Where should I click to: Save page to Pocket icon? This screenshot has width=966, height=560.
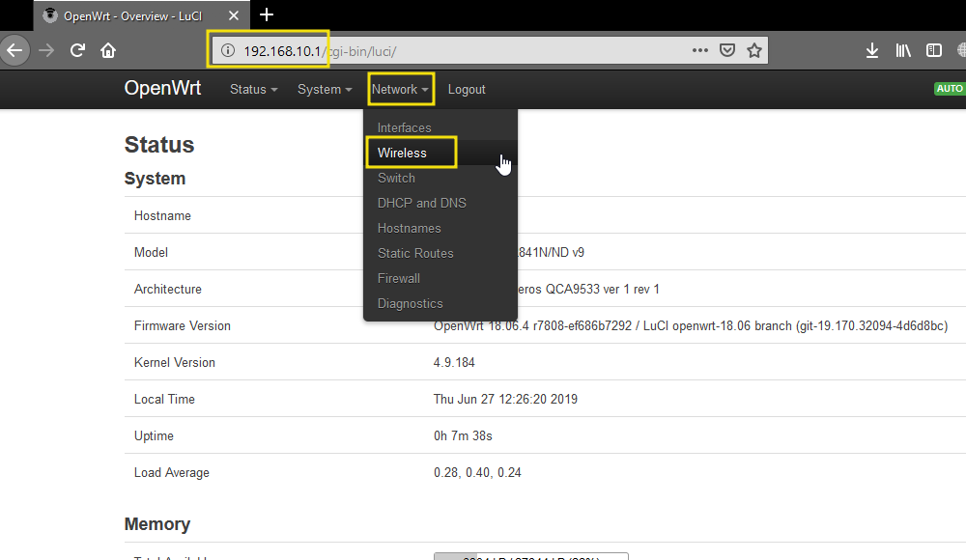click(727, 50)
